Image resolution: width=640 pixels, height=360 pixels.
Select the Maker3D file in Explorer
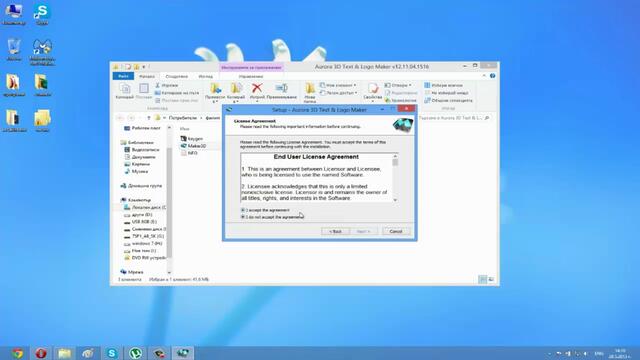click(193, 146)
